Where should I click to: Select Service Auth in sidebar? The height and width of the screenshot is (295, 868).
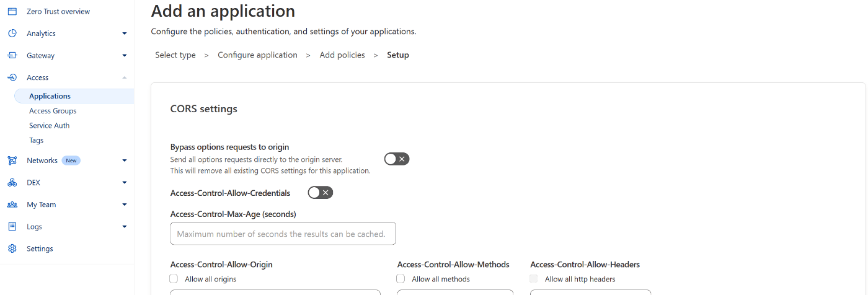pyautogui.click(x=50, y=125)
